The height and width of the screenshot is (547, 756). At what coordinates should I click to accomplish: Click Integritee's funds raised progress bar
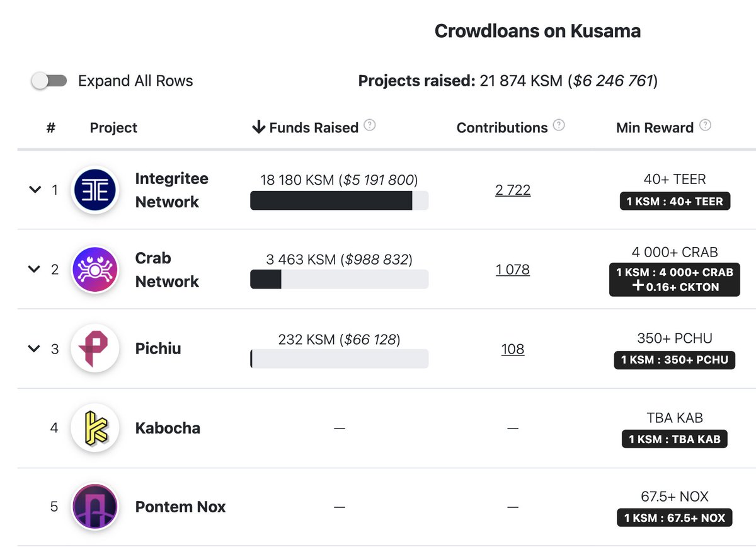(x=339, y=200)
